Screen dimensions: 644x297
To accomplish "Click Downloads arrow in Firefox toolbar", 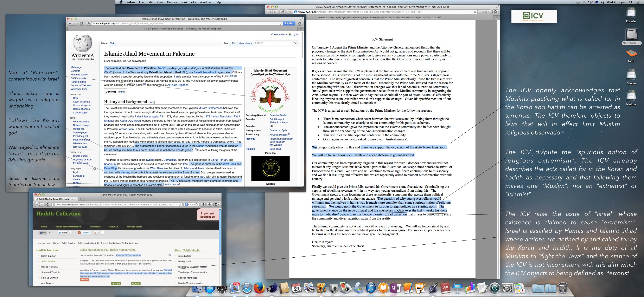I will point(203,204).
